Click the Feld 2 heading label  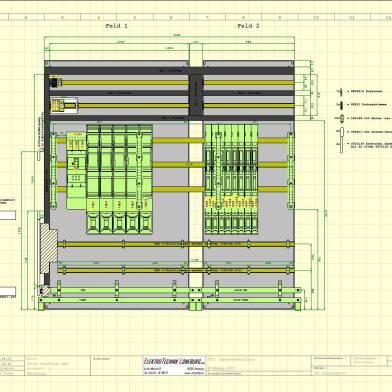248,26
